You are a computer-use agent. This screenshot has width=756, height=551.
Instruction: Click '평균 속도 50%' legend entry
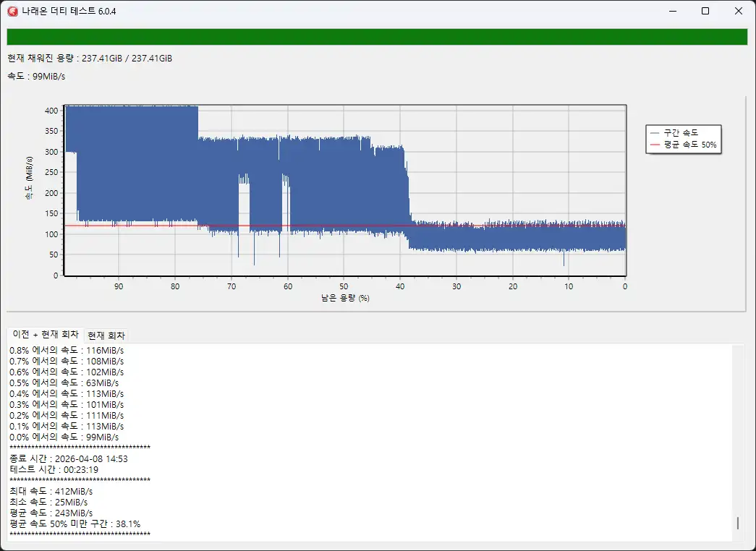click(683, 145)
